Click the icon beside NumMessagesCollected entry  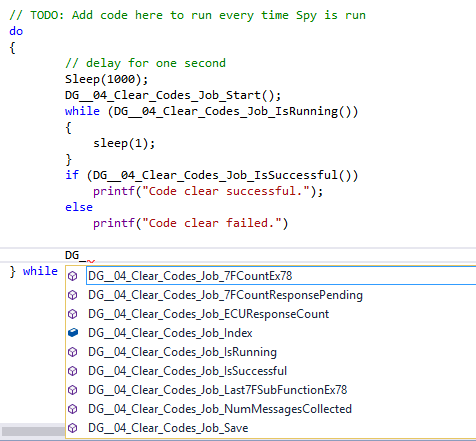click(x=73, y=409)
